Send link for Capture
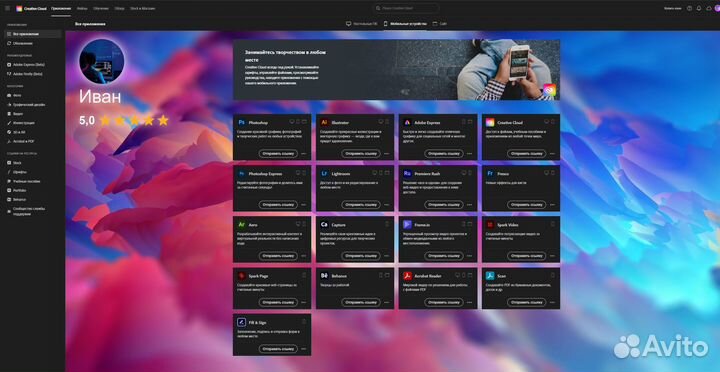 click(360, 256)
